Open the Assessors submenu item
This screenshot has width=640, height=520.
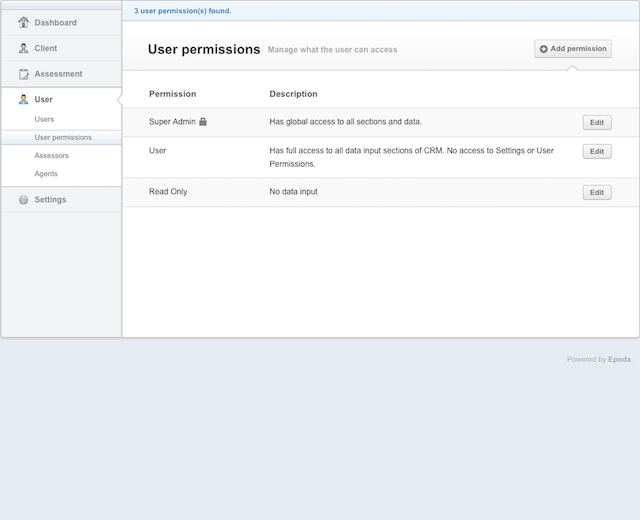51,156
